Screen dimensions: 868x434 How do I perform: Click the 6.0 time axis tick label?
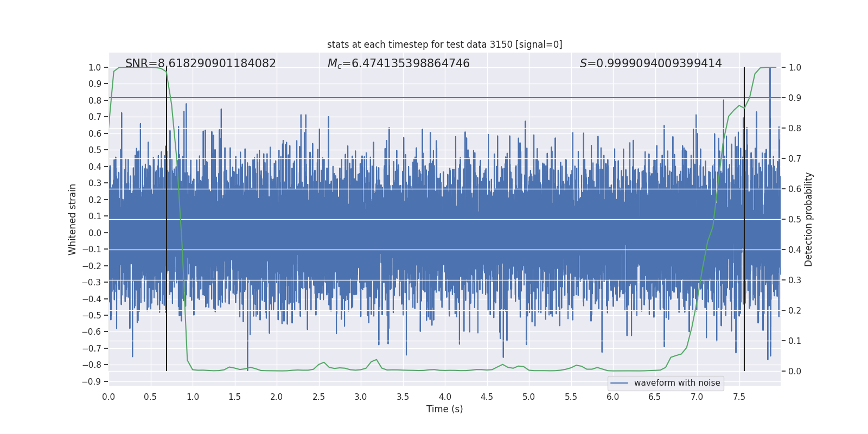(x=613, y=397)
